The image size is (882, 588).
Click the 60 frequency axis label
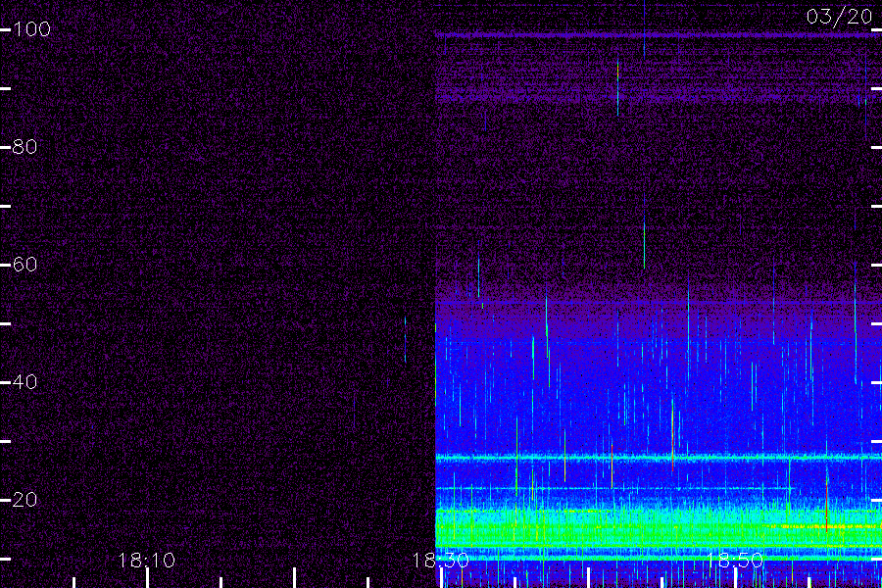tap(24, 265)
